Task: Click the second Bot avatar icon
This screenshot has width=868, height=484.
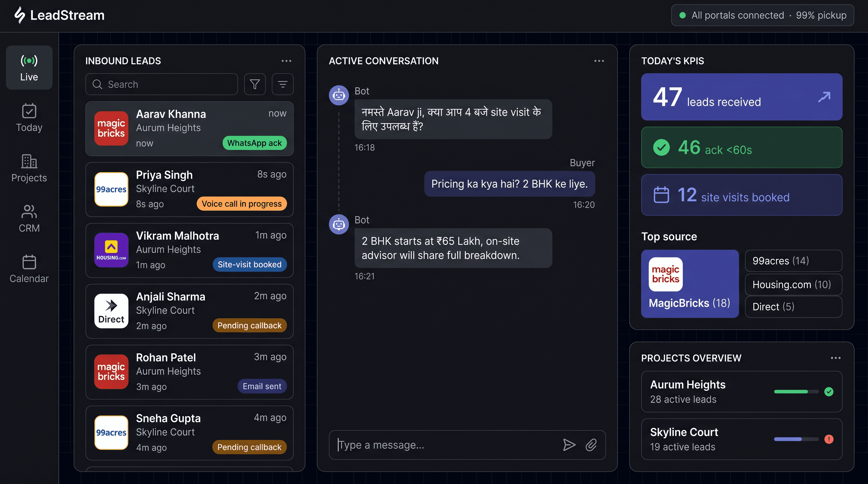Action: click(x=339, y=224)
